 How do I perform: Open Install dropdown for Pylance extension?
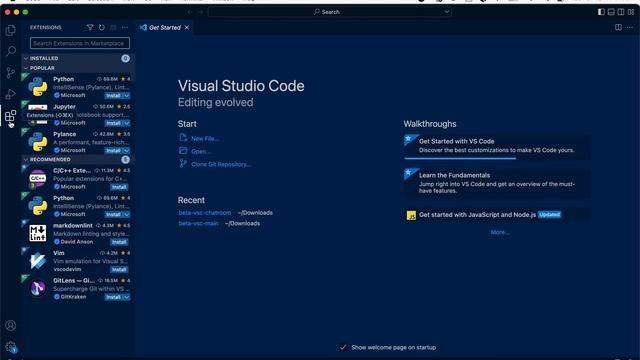pyautogui.click(x=127, y=151)
